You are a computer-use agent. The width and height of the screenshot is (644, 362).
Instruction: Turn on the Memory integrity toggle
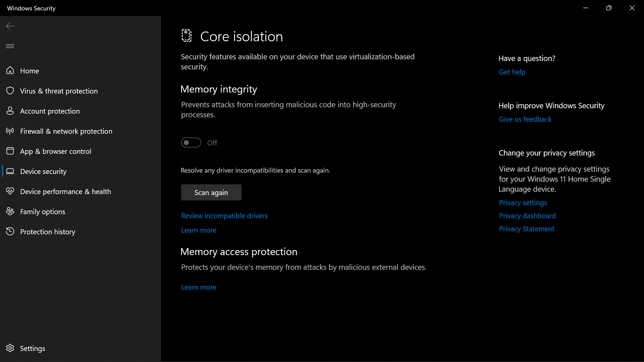pyautogui.click(x=191, y=142)
